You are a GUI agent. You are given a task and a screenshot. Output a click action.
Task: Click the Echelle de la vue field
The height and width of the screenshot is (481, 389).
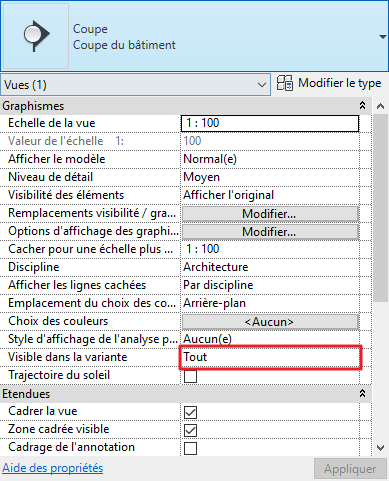[270, 123]
